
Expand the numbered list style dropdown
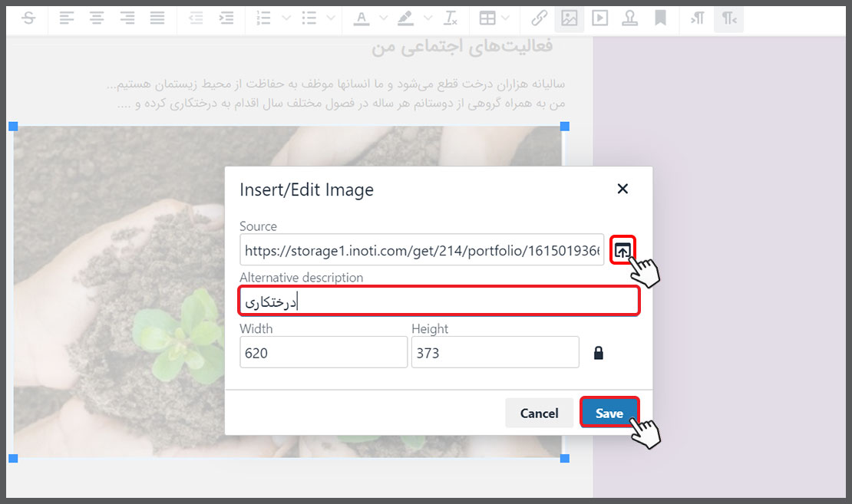coord(286,18)
